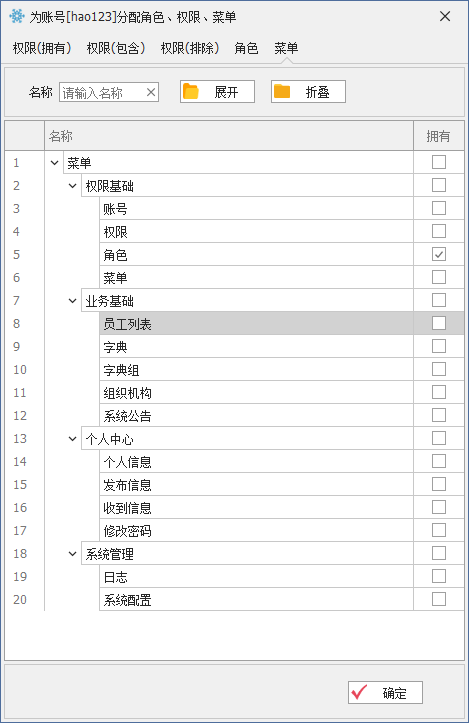Uncheck the 角色 menu checkbox
Screen dimensions: 469x723
click(439, 254)
